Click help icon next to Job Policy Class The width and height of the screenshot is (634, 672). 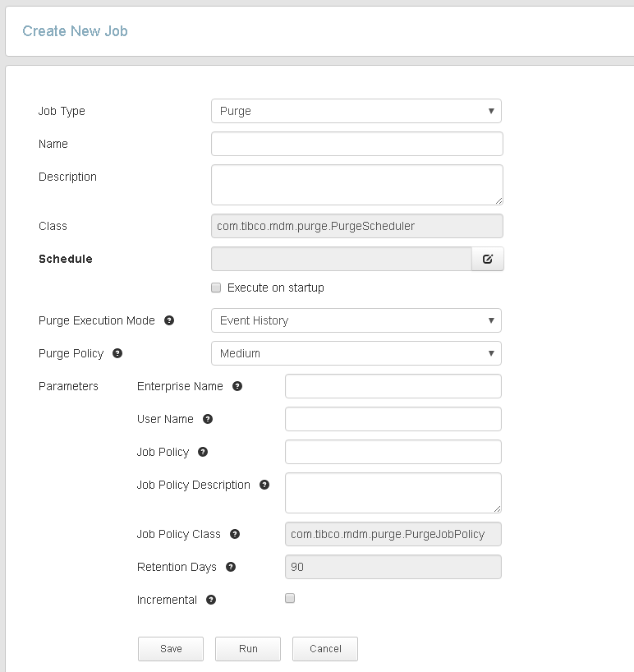pyautogui.click(x=235, y=534)
